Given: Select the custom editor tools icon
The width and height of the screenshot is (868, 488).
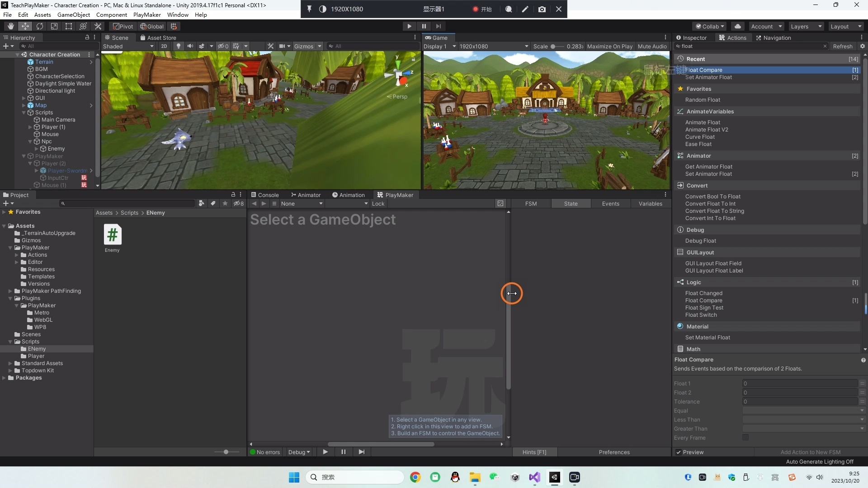Looking at the screenshot, I should pos(98,26).
